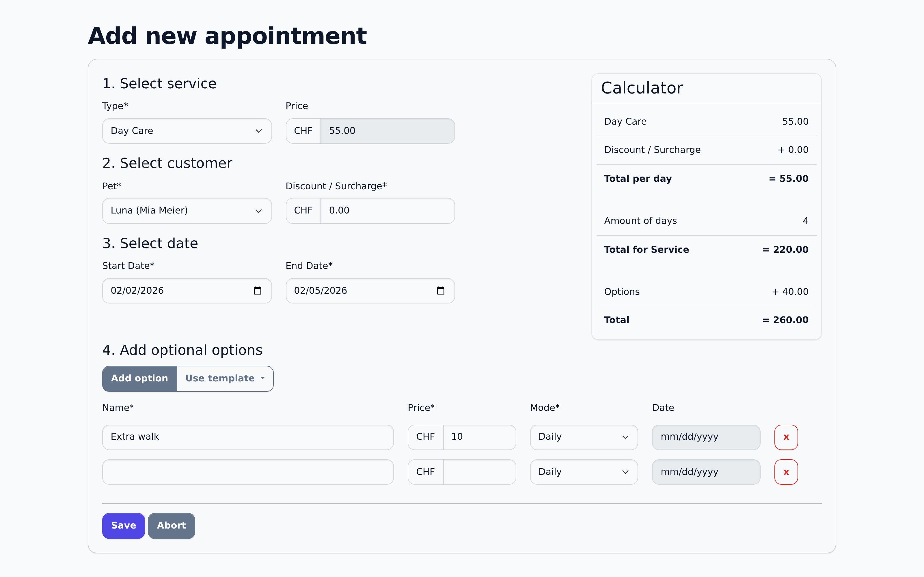The width and height of the screenshot is (924, 577).
Task: Open the End Date calendar picker
Action: pos(441,291)
